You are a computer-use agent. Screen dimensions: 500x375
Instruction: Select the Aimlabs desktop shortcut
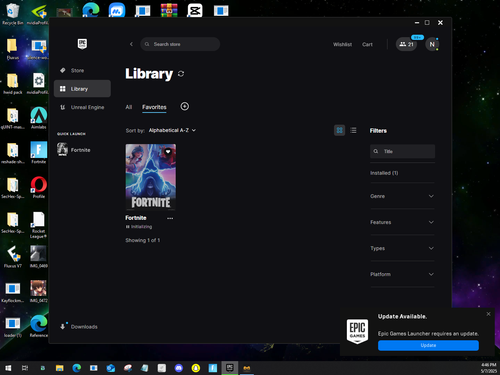39,118
